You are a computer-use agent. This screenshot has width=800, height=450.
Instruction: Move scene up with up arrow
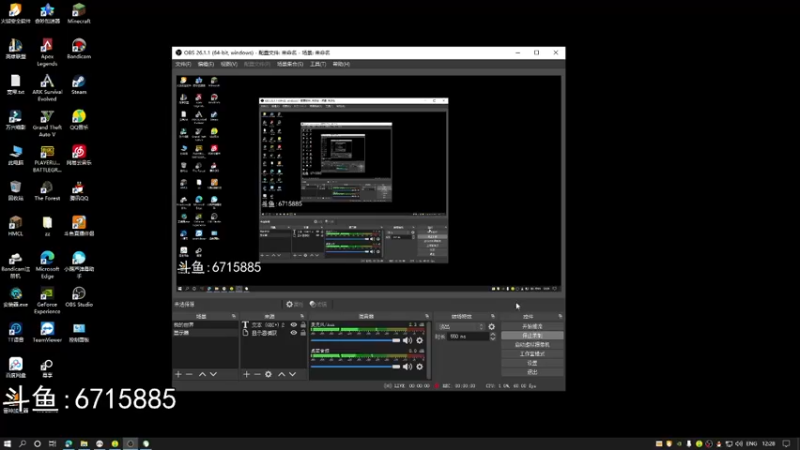(202, 374)
